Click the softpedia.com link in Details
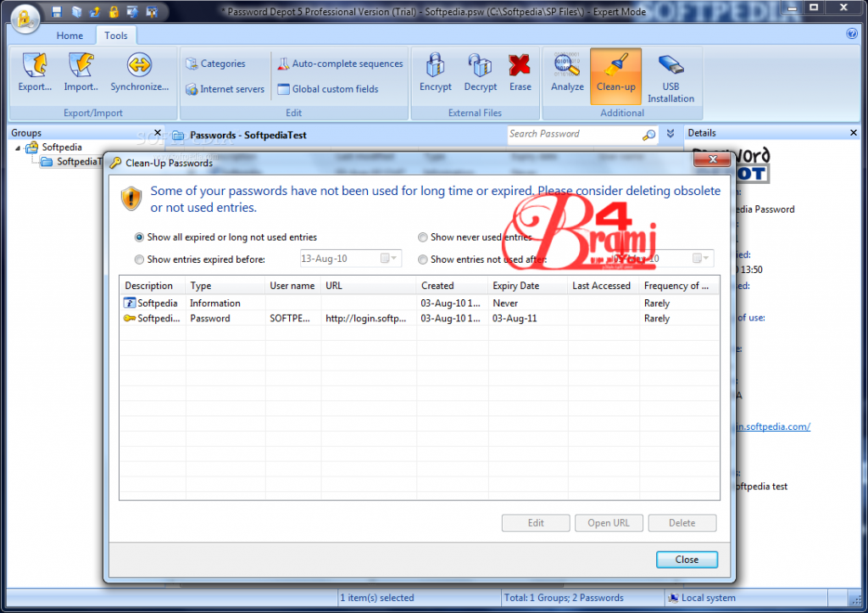The height and width of the screenshot is (613, 868). pyautogui.click(x=773, y=426)
